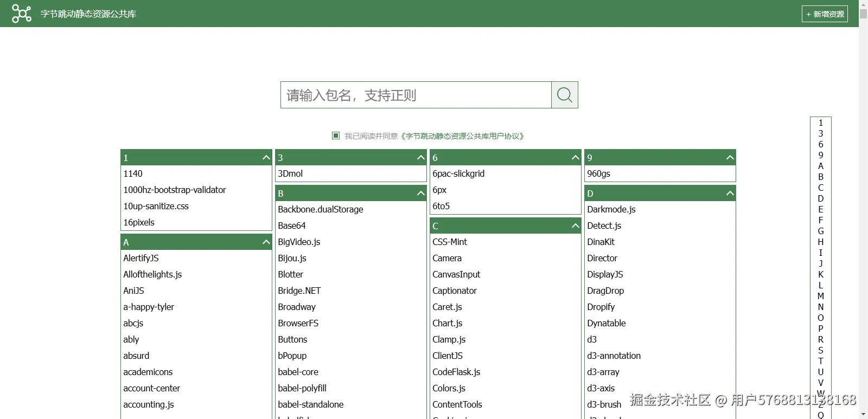The width and height of the screenshot is (868, 419).
Task: Click the 新增资源 add resource button
Action: (x=825, y=14)
